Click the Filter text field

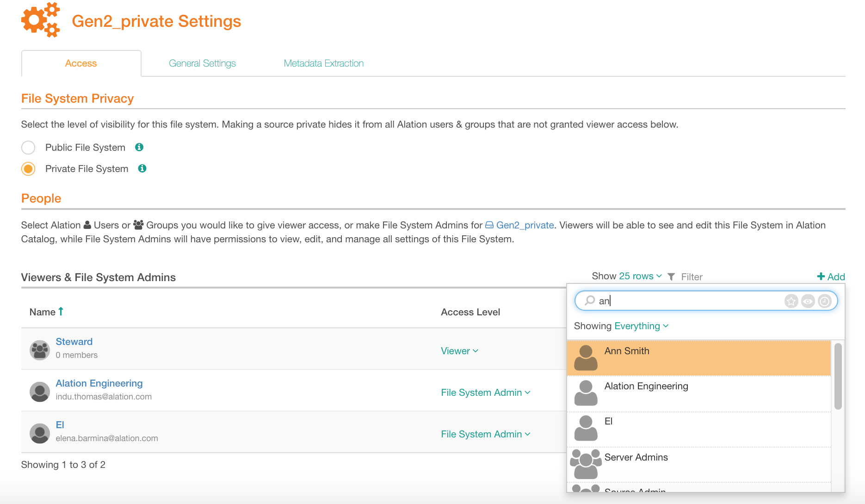692,277
